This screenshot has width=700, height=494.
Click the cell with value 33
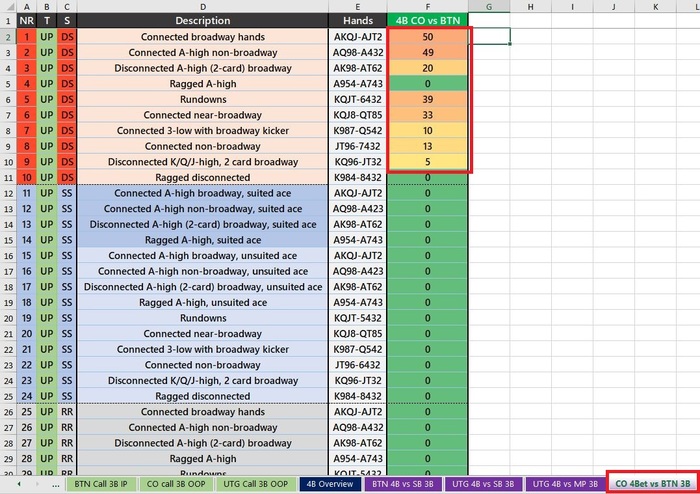tap(428, 115)
